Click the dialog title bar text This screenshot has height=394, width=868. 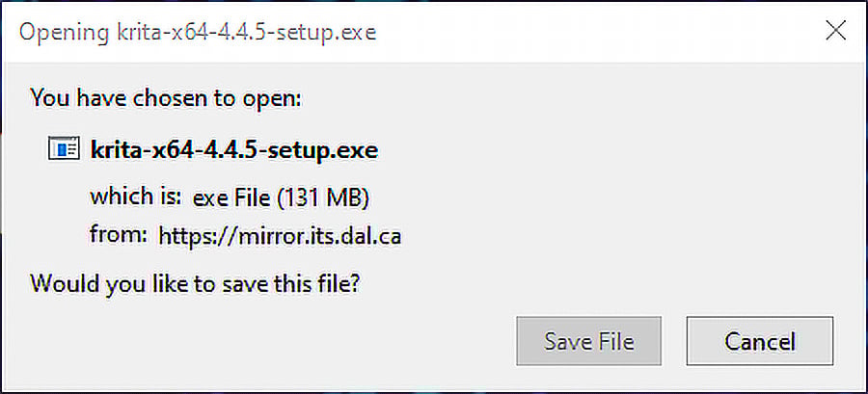tap(198, 33)
